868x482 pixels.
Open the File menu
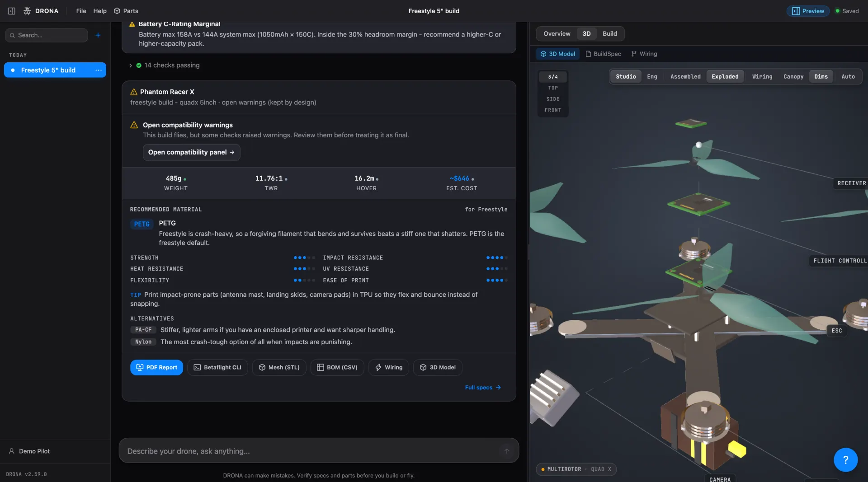pyautogui.click(x=81, y=11)
